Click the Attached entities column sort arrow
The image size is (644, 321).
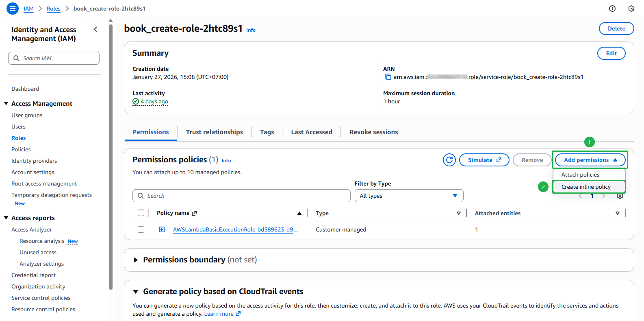point(618,213)
